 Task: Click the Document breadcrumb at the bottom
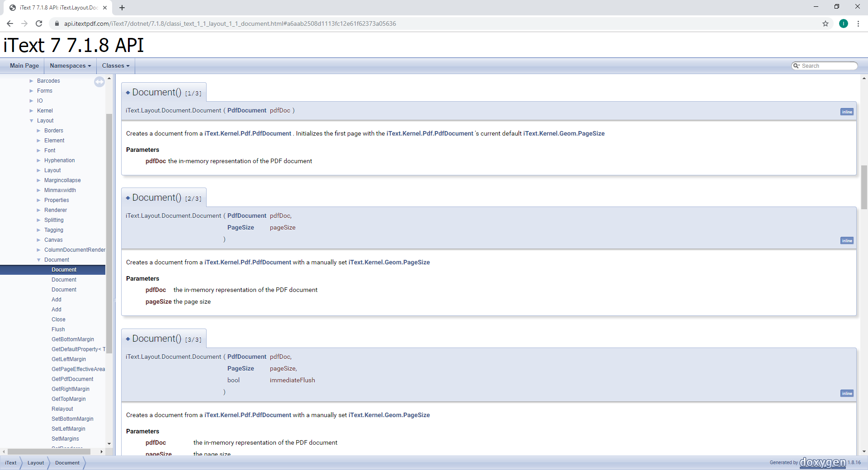[67, 463]
